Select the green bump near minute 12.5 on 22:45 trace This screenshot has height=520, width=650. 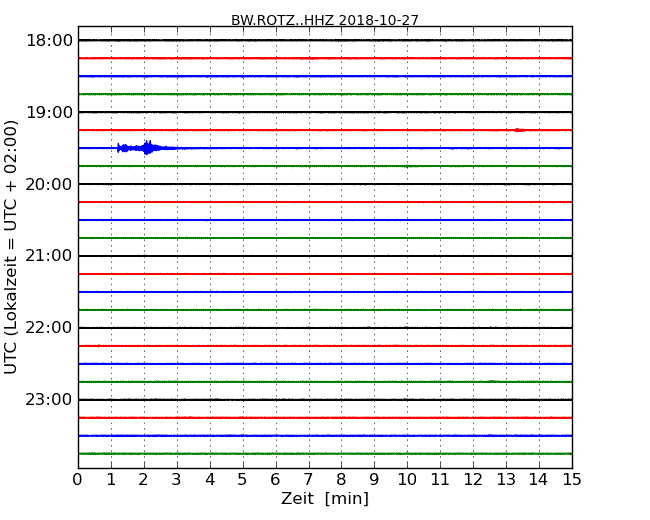[x=492, y=381]
